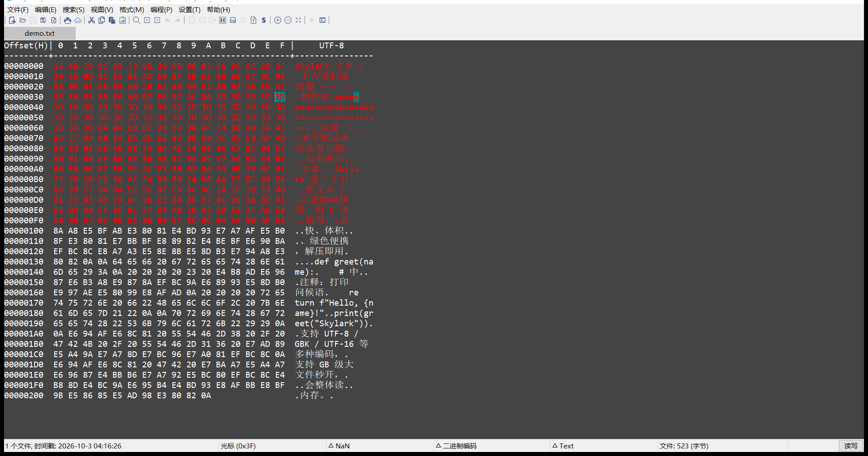This screenshot has width=868, height=456.
Task: Open the 设置(T) menu
Action: click(x=189, y=9)
